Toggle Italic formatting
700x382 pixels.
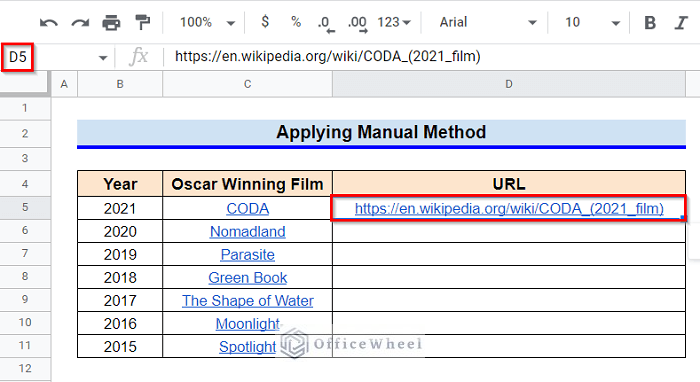point(681,22)
